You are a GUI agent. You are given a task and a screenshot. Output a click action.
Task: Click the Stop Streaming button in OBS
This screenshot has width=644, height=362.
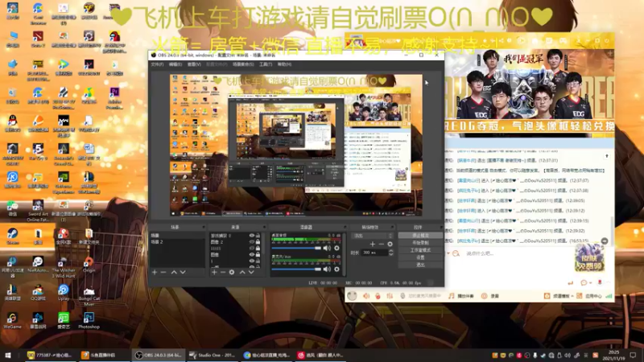click(x=420, y=236)
